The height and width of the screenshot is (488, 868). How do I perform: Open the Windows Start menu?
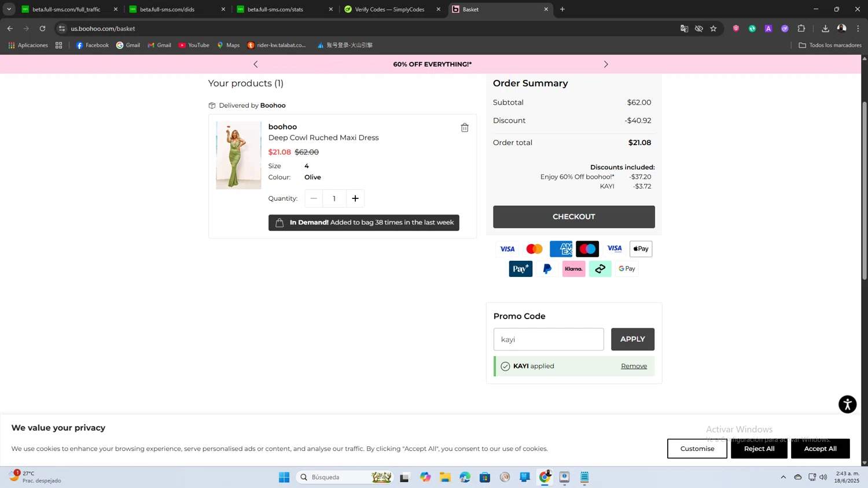click(x=284, y=477)
